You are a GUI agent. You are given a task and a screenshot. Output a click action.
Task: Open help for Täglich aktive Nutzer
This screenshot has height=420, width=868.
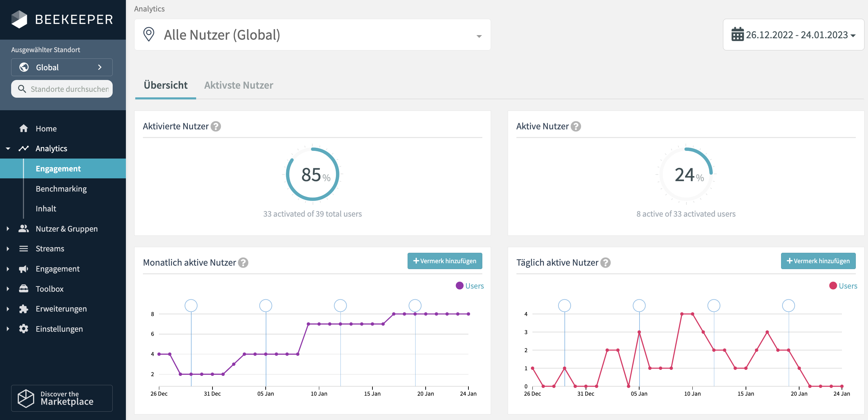click(x=605, y=262)
